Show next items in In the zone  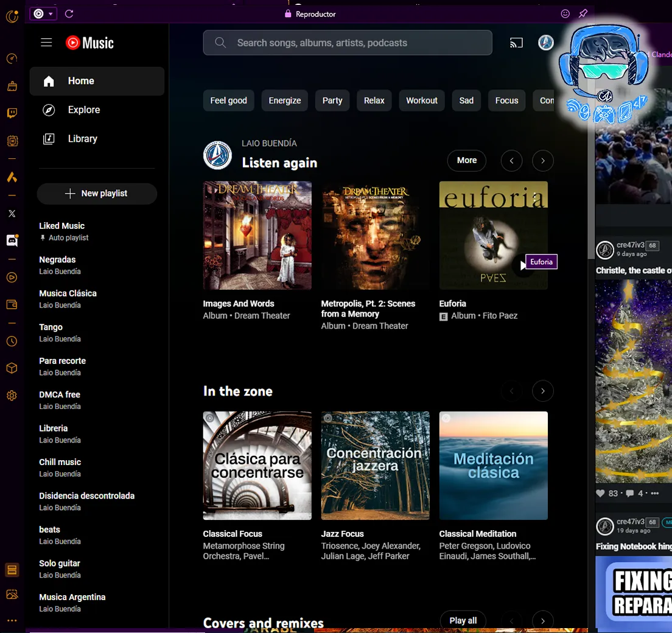pyautogui.click(x=543, y=391)
